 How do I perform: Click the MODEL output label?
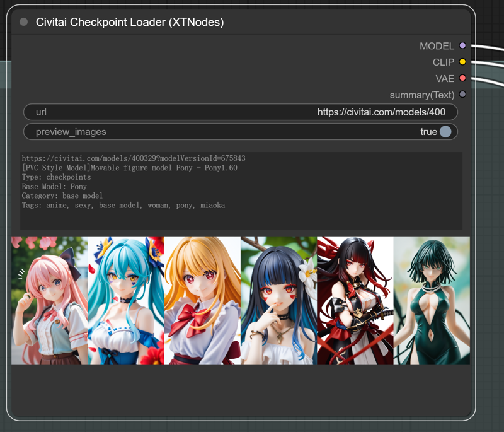[437, 46]
